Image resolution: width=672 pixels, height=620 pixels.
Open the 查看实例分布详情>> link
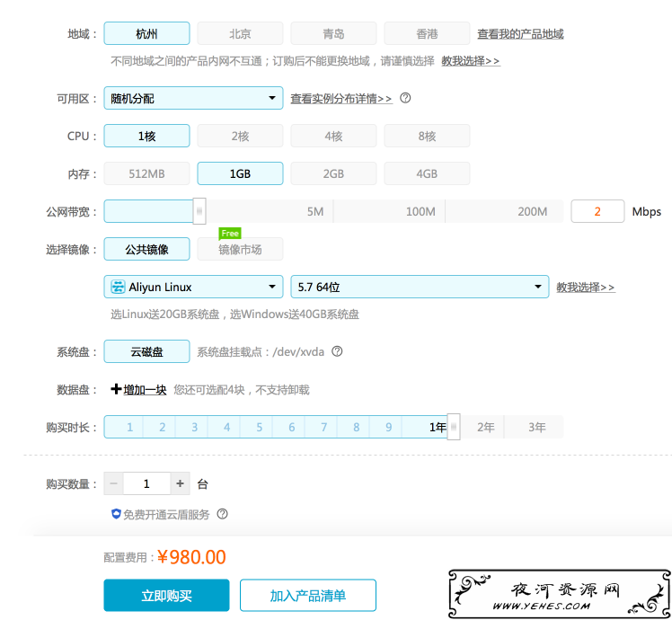click(341, 99)
